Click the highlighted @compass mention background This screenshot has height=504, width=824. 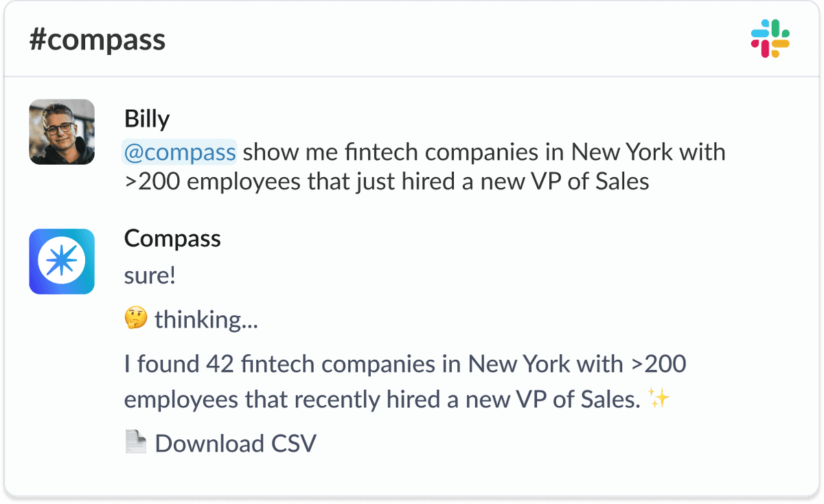pos(179,152)
